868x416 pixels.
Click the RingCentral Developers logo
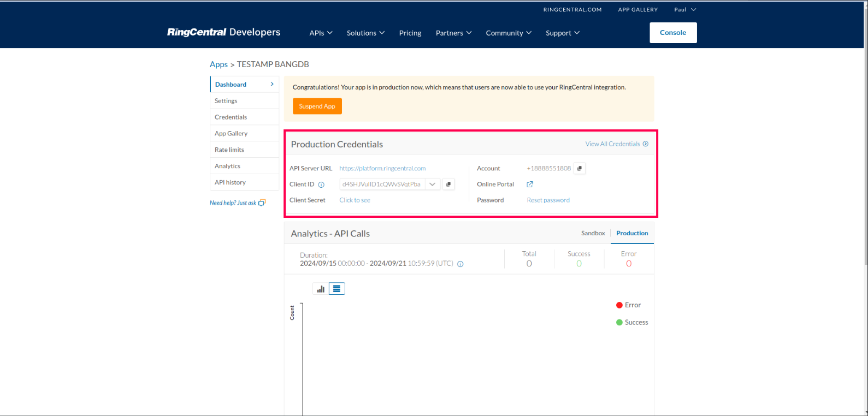click(x=223, y=32)
